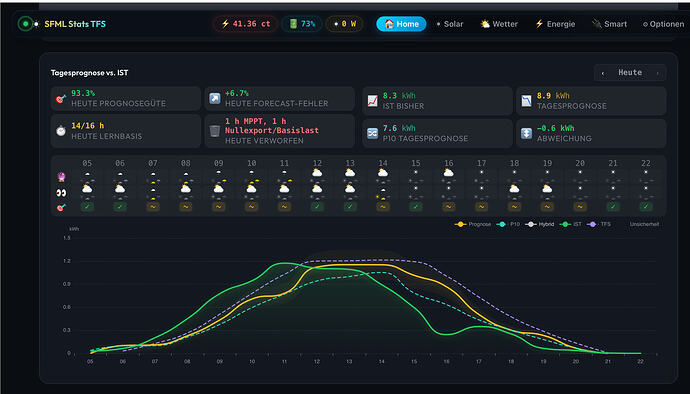Screen dimensions: 690x394
Task: Click the target accuracy row icon in hourly strip
Action: point(61,207)
